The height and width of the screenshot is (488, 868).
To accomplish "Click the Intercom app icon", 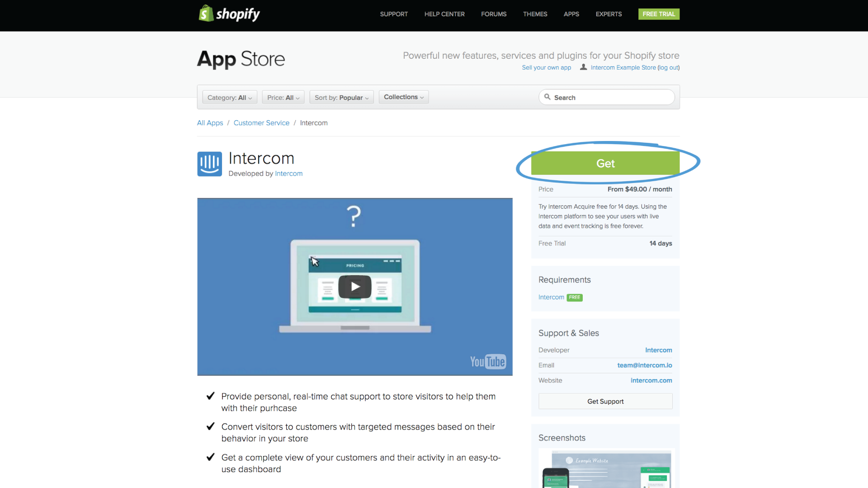I will (x=209, y=164).
